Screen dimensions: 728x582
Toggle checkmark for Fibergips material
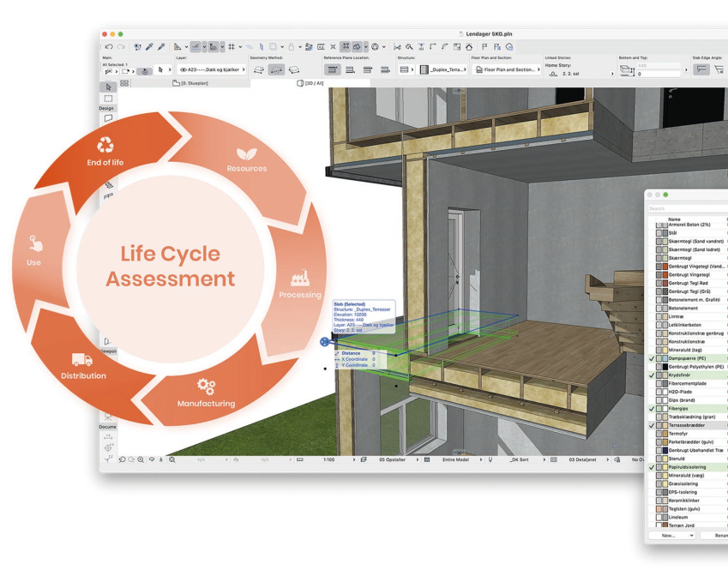652,409
